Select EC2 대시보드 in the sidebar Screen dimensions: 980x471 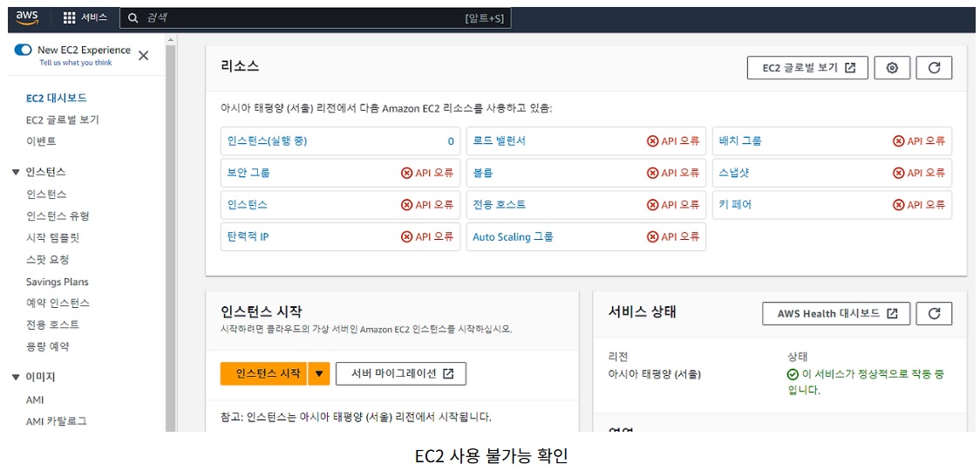57,99
